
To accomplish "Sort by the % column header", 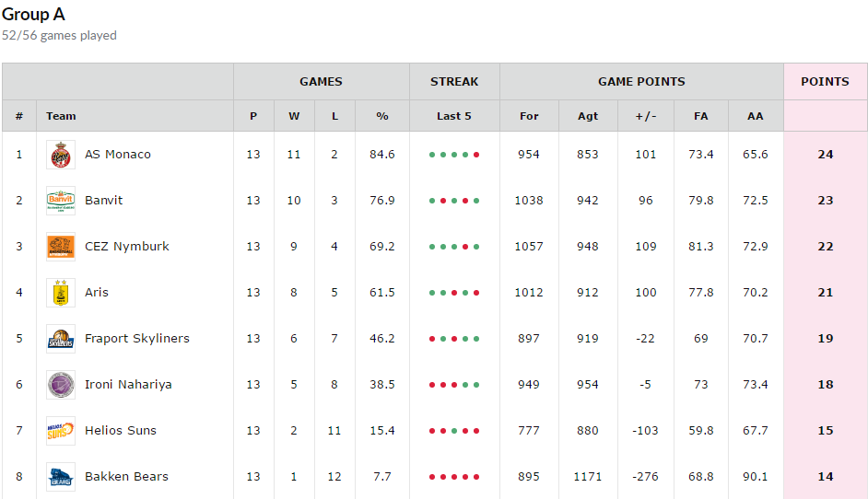I will pos(382,116).
